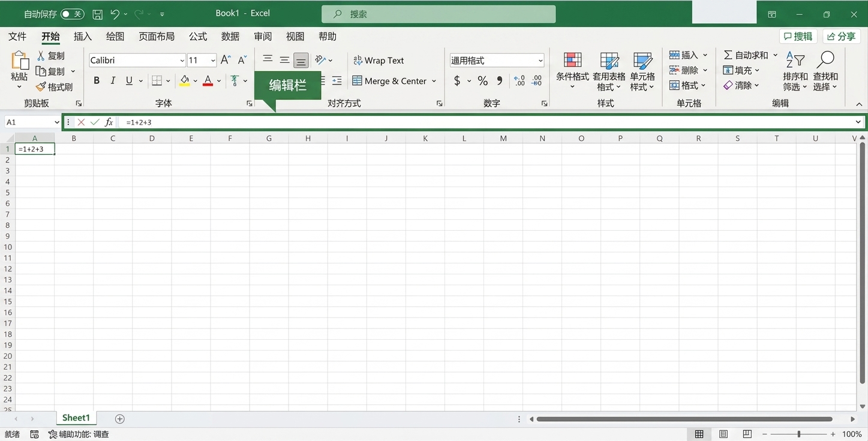Open Find & Select (查找和选择)
Viewport: 868px width, 441px height.
tap(825, 71)
